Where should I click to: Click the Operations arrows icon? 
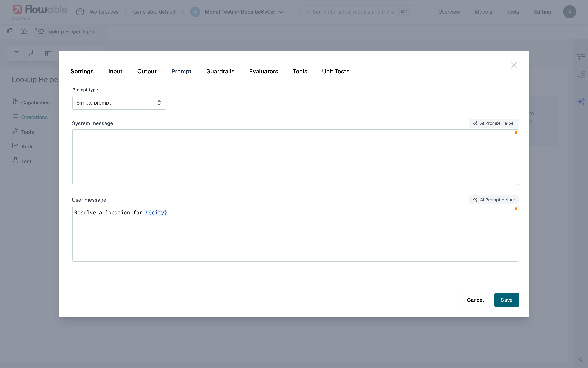point(15,116)
